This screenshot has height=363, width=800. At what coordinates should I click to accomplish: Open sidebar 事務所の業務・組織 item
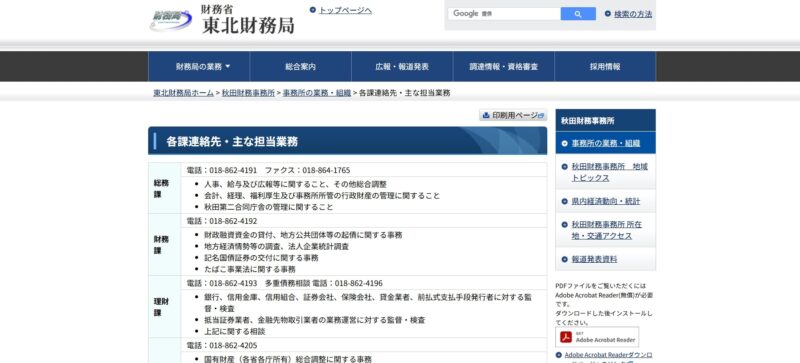606,143
